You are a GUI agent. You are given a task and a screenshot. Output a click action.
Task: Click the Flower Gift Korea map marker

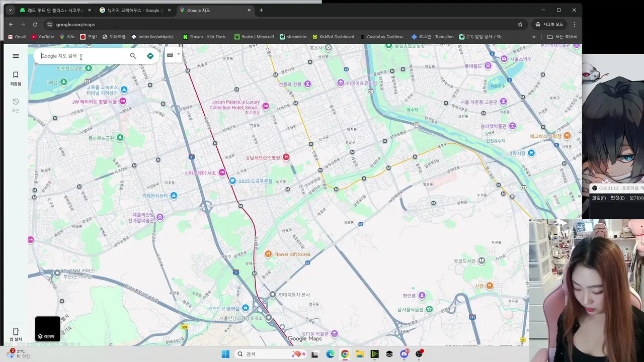click(269, 254)
